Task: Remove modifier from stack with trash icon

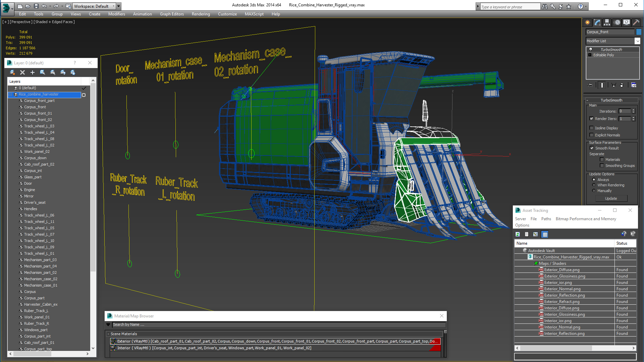Action: pyautogui.click(x=622, y=85)
